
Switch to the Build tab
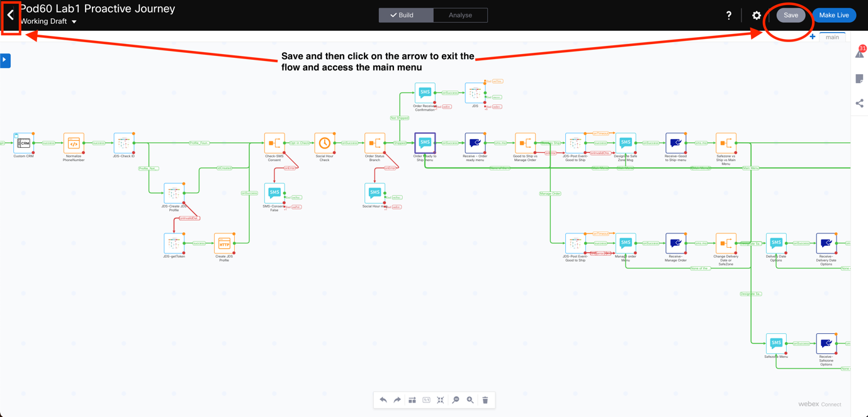tap(406, 15)
